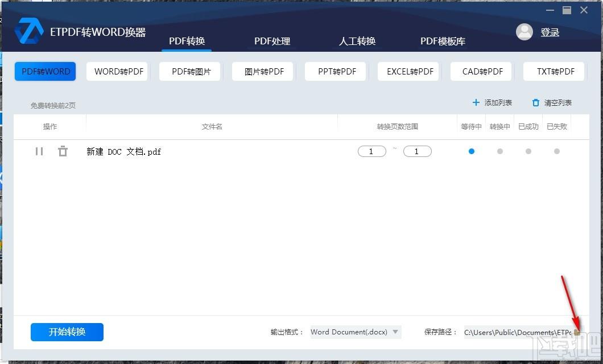Click the trash icon for 清空列表

(535, 102)
